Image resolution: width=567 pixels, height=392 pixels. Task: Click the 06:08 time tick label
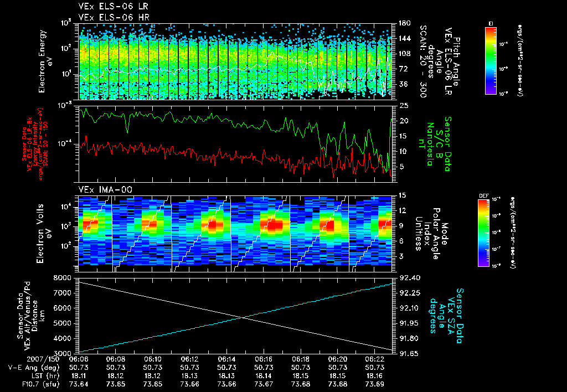116,359
